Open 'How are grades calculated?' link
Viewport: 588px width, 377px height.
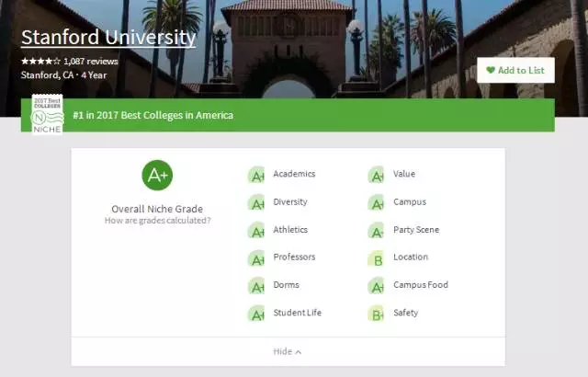157,221
